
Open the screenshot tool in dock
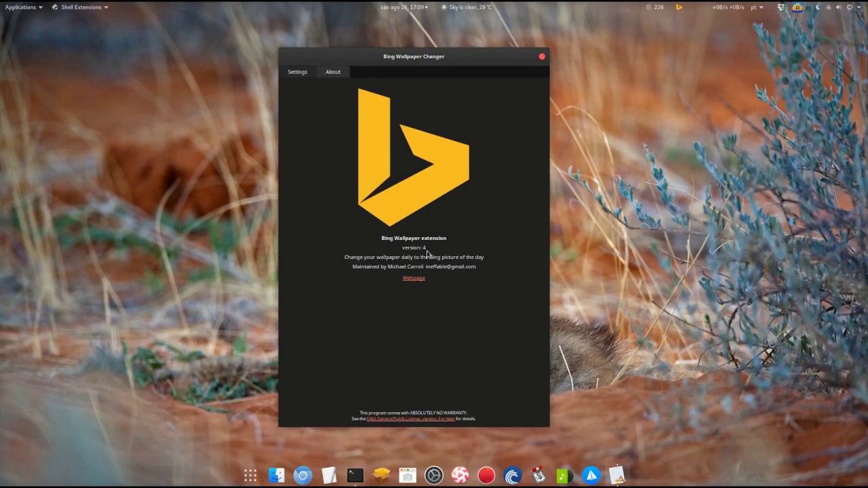tap(408, 476)
